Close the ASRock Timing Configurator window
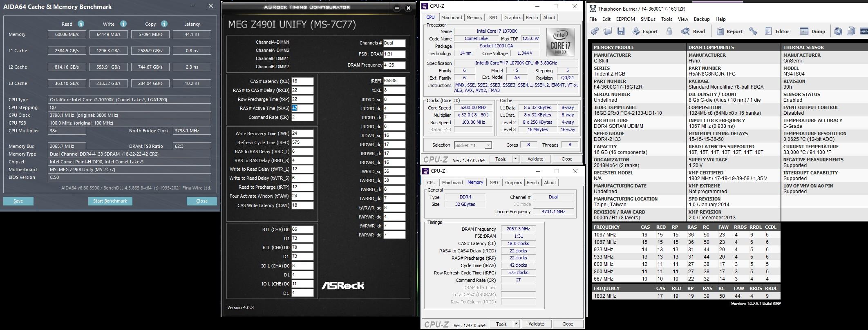This screenshot has height=330, width=868. (408, 8)
